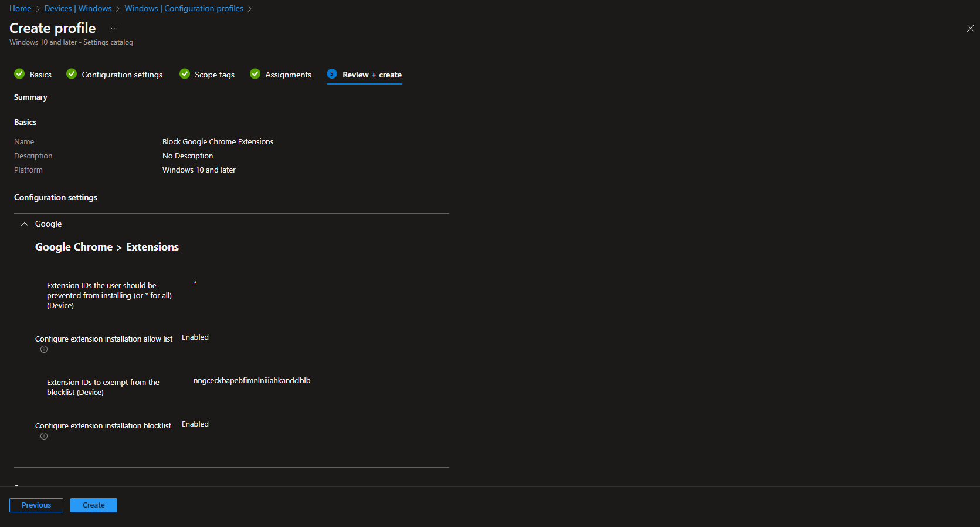Image resolution: width=980 pixels, height=527 pixels.
Task: Click the extension ID nngceckbapebfimnlniiiahkandclblb
Action: (x=252, y=380)
